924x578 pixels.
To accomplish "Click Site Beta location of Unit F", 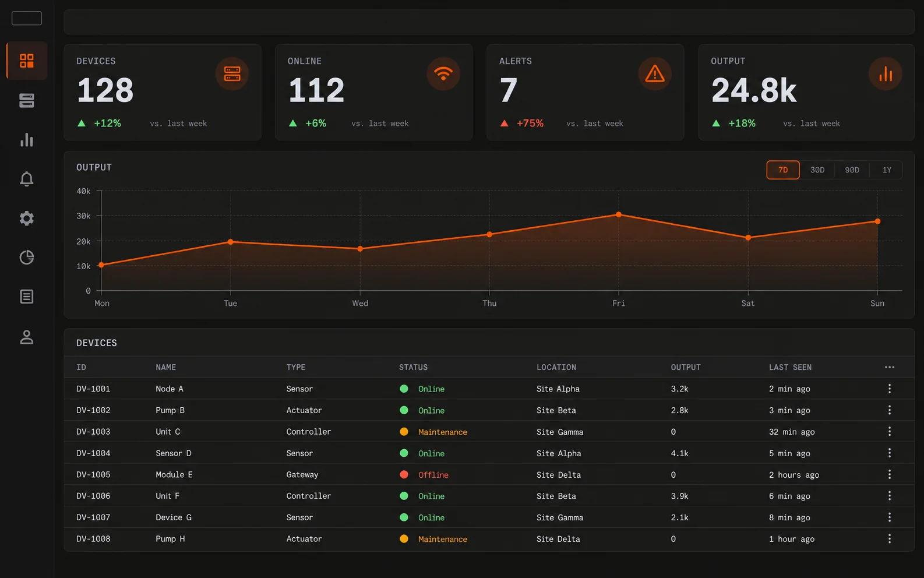I will (x=556, y=496).
